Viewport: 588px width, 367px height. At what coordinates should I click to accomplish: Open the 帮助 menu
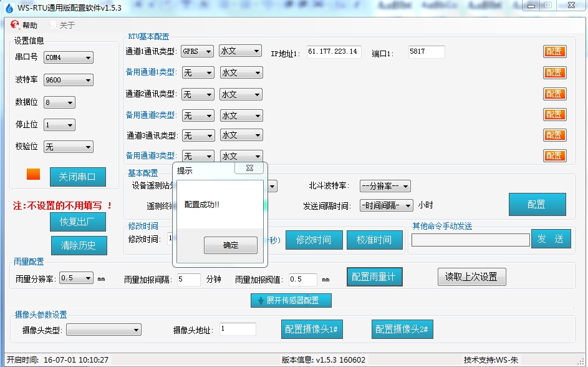[24, 25]
